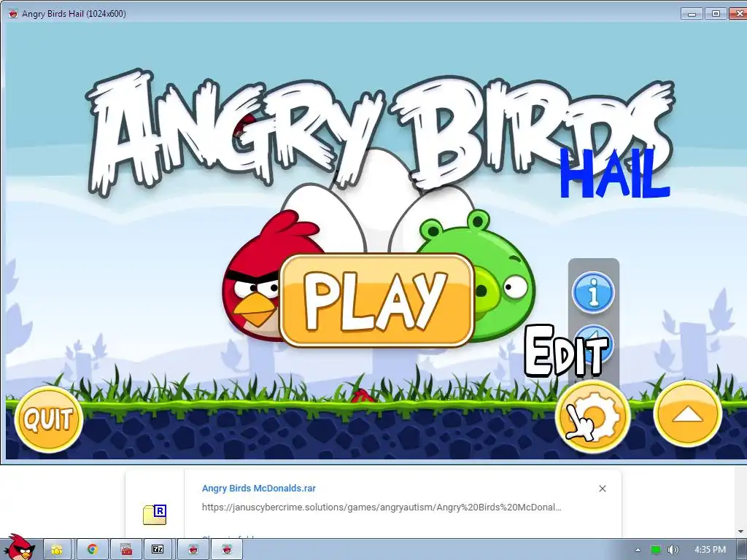The image size is (747, 560).
Task: Switch to first Angry Birds taskbar window
Action: (x=193, y=550)
